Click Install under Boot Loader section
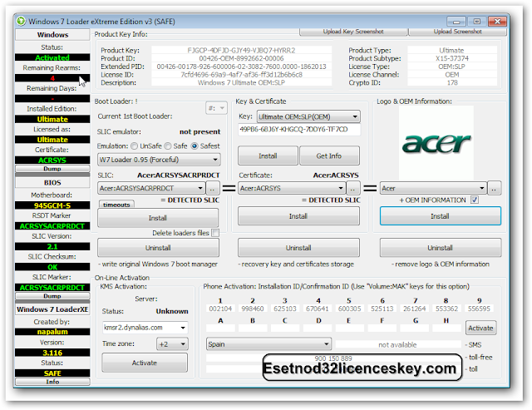 pos(158,218)
